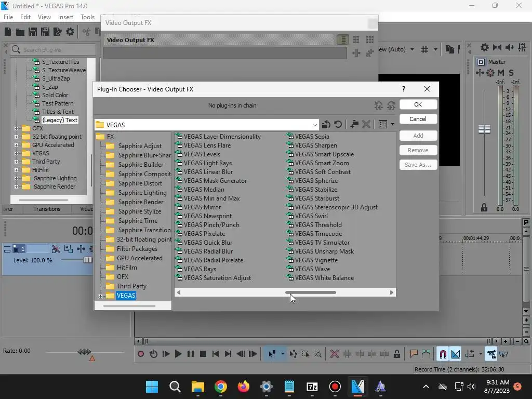Image resolution: width=532 pixels, height=399 pixels.
Task: Open the Insert menu
Action: (x=65, y=17)
